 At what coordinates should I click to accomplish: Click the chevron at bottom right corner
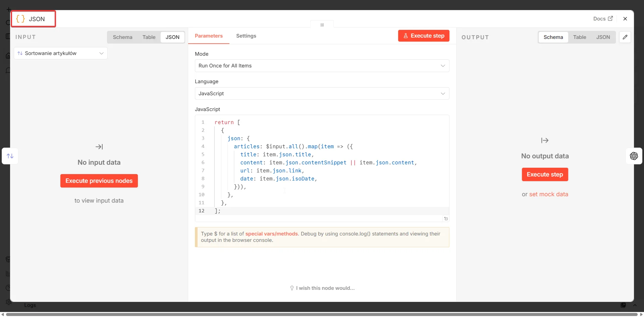pyautogui.click(x=635, y=305)
